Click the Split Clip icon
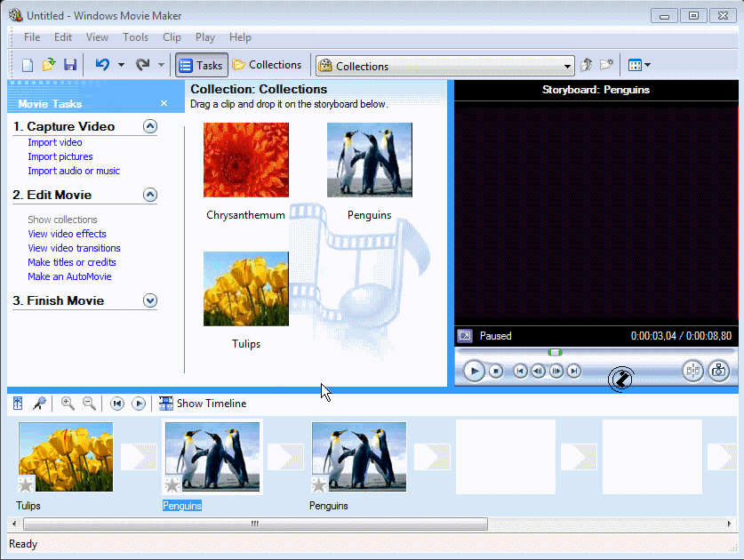744x560 pixels. pyautogui.click(x=692, y=371)
